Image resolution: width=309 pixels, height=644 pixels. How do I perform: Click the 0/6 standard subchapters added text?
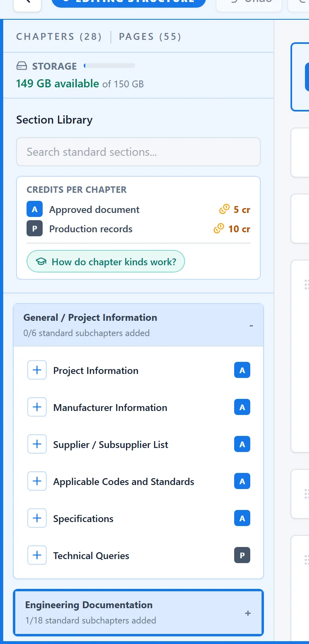point(87,333)
